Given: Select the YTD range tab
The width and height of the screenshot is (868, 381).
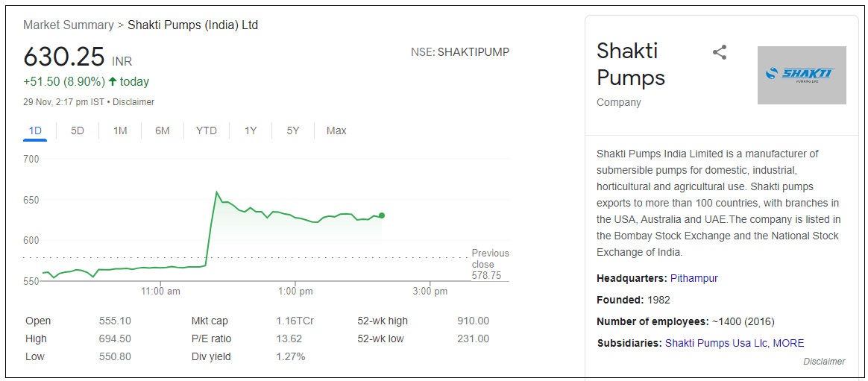Looking at the screenshot, I should (x=207, y=130).
